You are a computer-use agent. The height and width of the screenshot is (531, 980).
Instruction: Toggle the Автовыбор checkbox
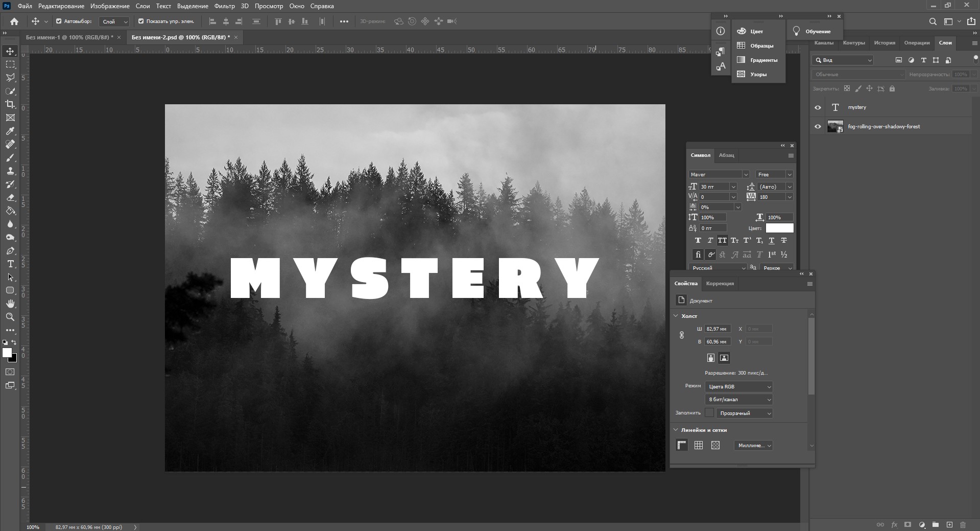pos(59,21)
